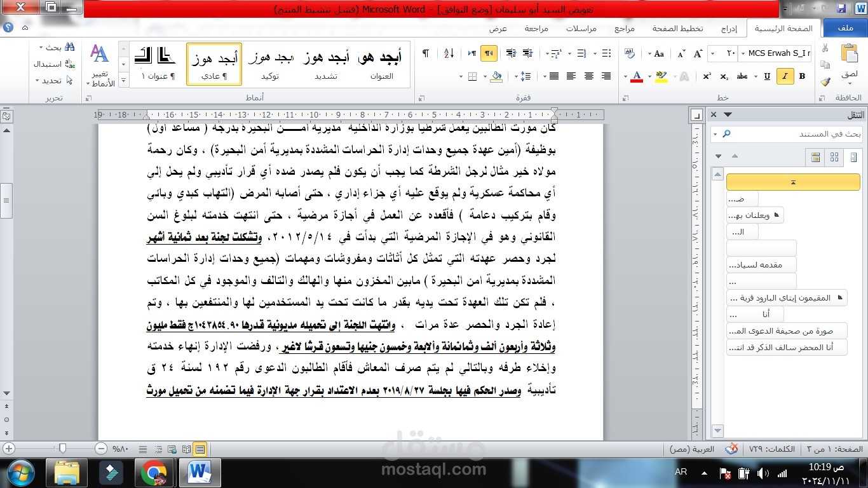Open the Word Help question mark
The image size is (868, 488).
point(9,28)
